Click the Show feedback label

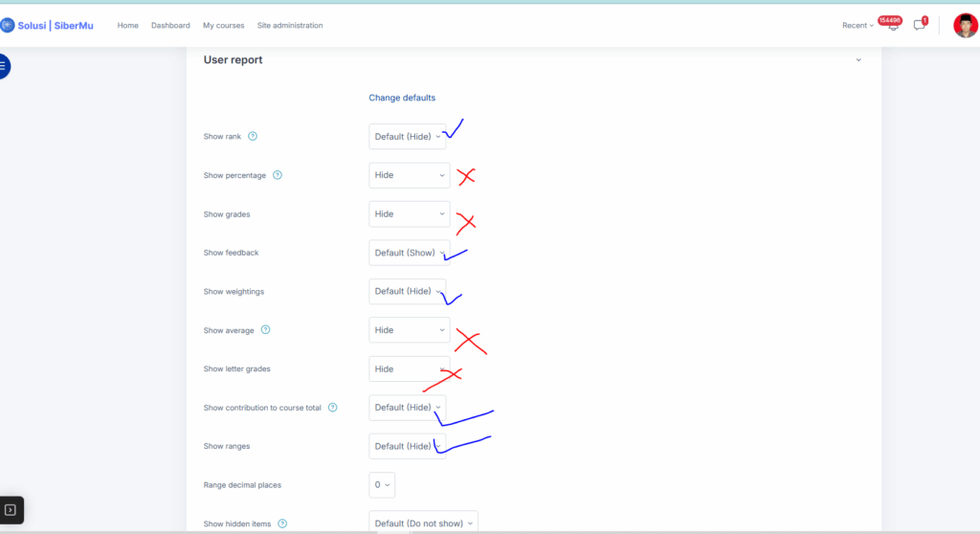(232, 253)
